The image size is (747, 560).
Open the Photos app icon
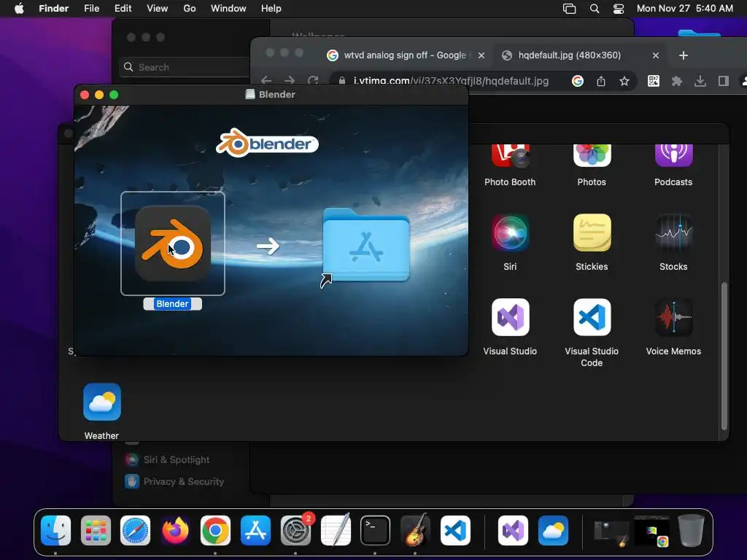pos(592,155)
